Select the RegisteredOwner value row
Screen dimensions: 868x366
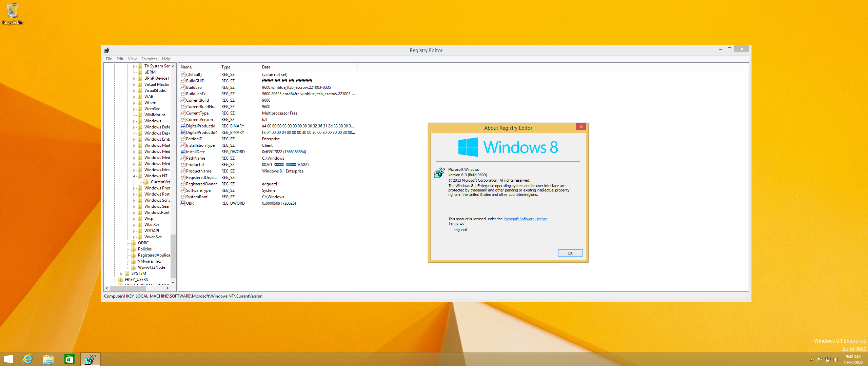(268, 184)
